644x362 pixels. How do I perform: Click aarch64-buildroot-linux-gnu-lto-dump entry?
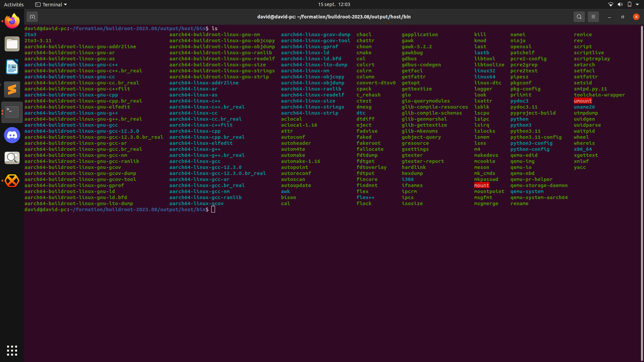click(x=78, y=203)
